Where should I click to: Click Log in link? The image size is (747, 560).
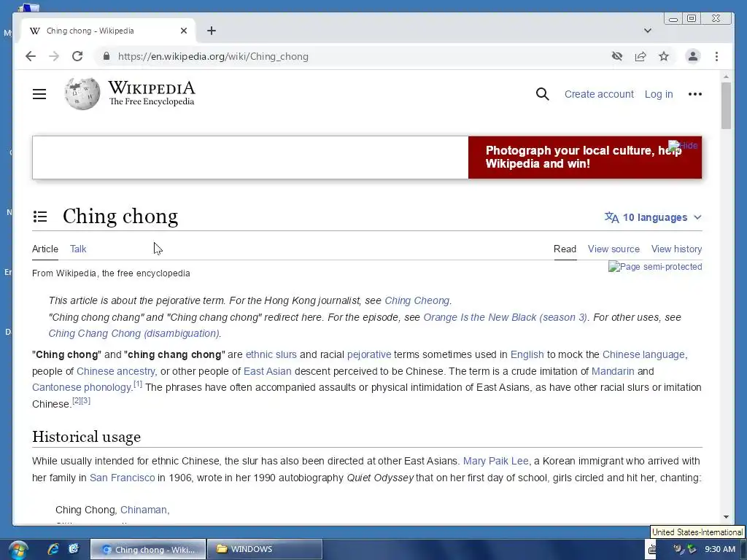[659, 94]
